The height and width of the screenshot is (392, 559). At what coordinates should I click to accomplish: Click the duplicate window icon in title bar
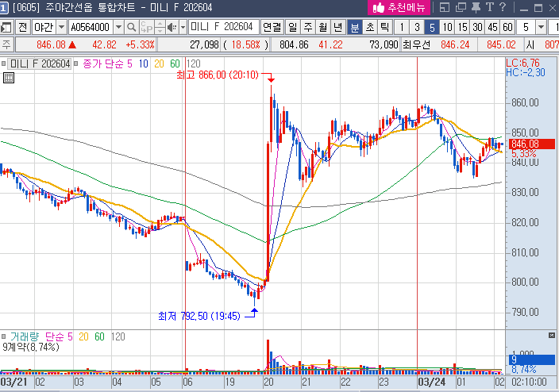point(461,7)
